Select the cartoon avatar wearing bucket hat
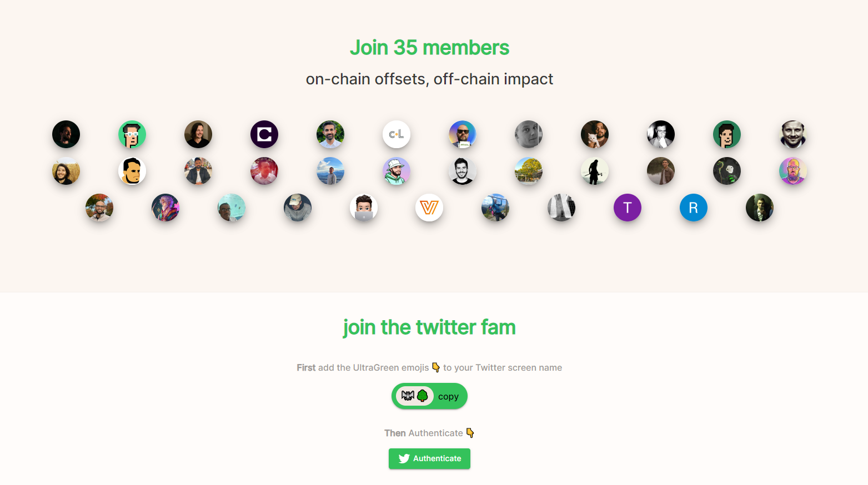 point(397,171)
